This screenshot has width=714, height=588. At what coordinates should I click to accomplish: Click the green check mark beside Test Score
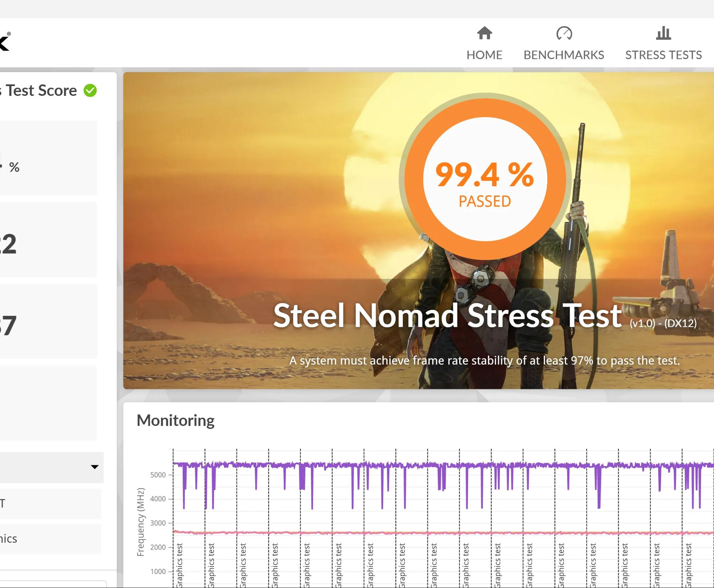[90, 91]
